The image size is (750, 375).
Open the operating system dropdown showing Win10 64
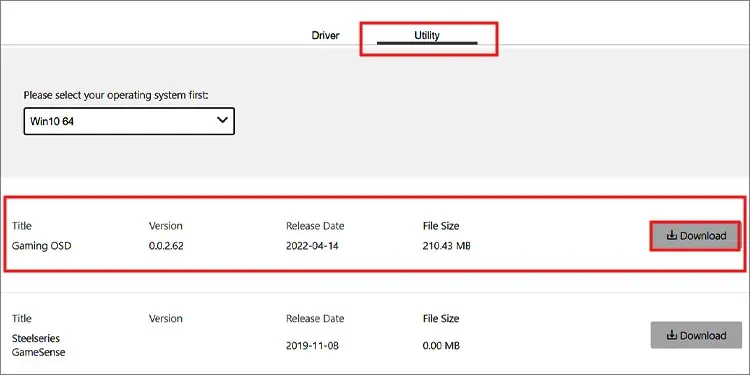[x=129, y=121]
